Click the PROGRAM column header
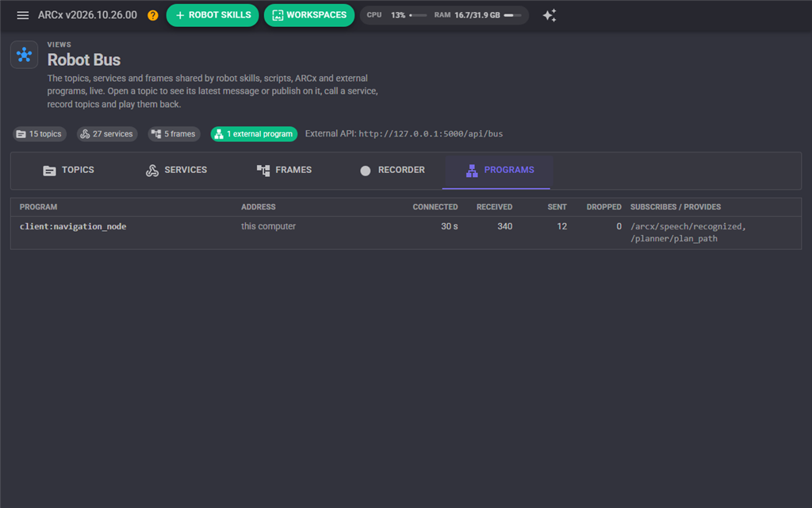This screenshot has width=812, height=508. 38,207
